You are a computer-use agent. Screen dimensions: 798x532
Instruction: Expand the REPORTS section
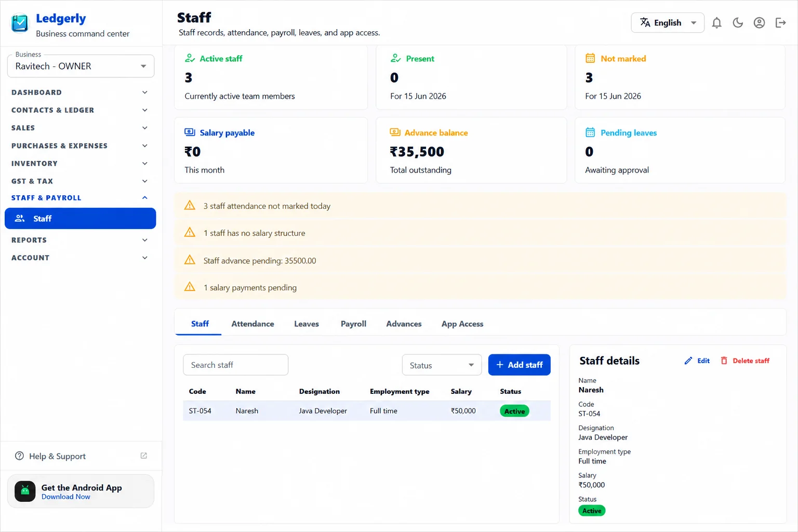[80, 240]
